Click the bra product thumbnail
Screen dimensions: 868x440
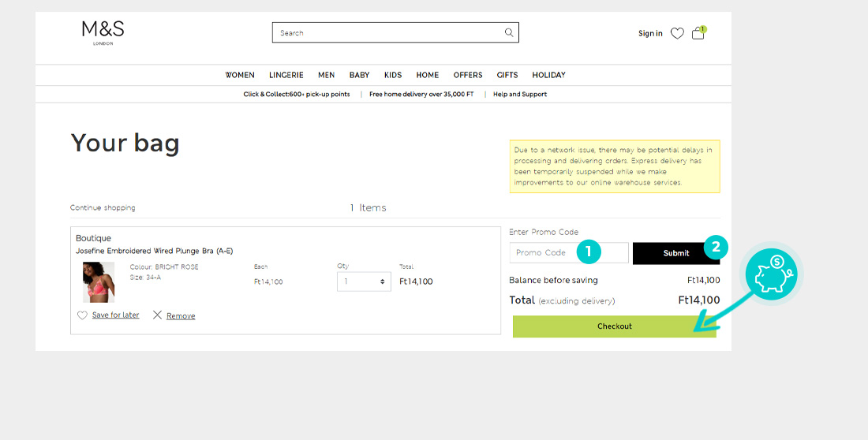click(99, 282)
